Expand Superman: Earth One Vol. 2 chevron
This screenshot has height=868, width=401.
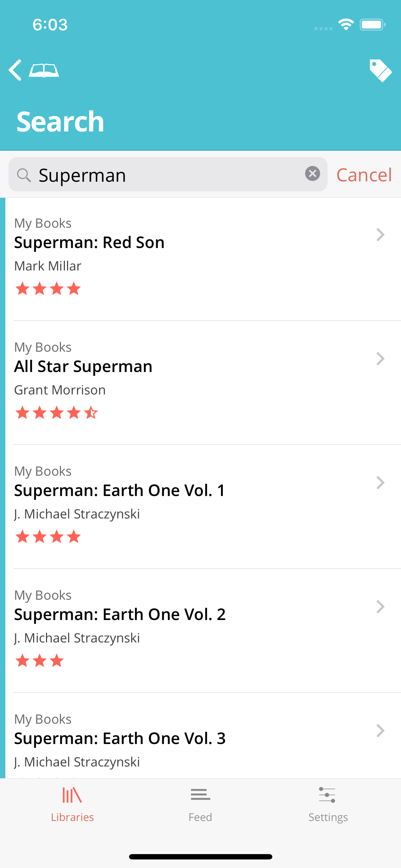click(x=380, y=607)
